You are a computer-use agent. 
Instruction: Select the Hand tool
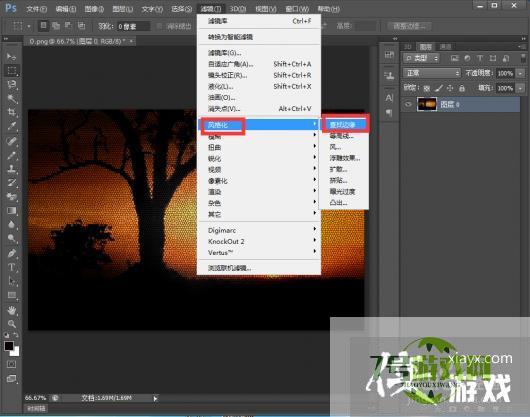(x=11, y=310)
